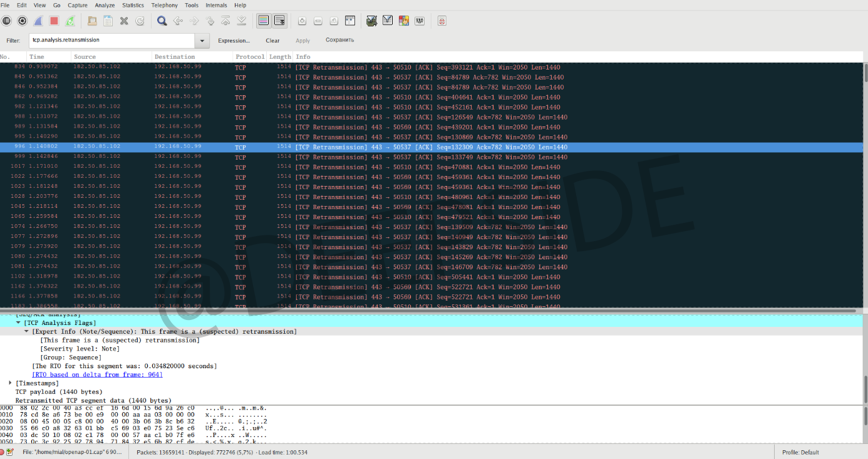The image size is (868, 459).
Task: Stop the running capture with the red square
Action: click(54, 21)
